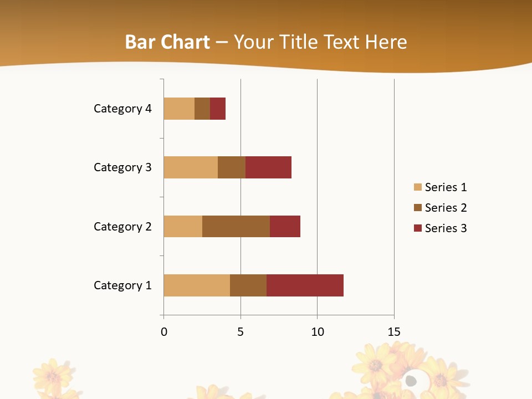Click the Series 2 legend color swatch
This screenshot has width=532, height=399.
click(417, 208)
